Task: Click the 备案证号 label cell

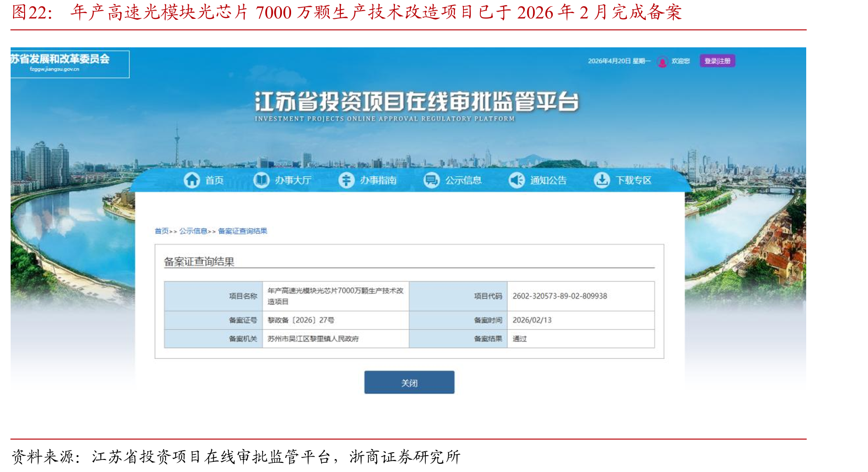Action: pyautogui.click(x=213, y=320)
